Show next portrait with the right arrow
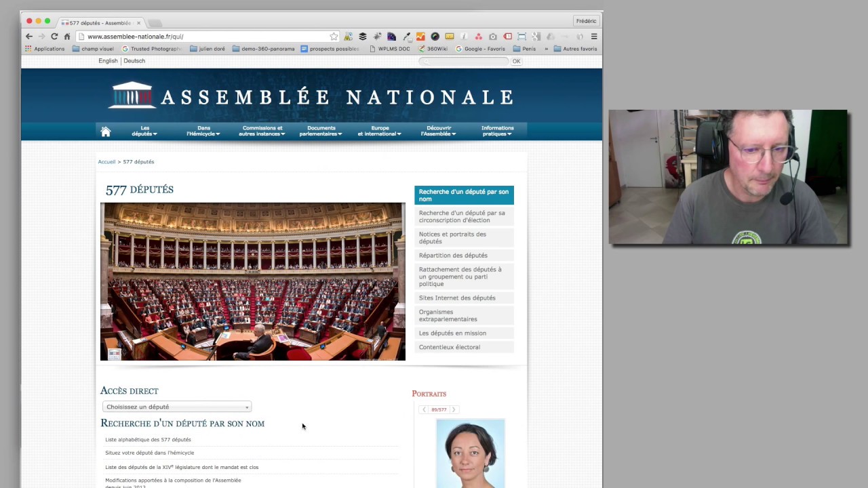Screen dimensions: 868x488 [x=454, y=409]
